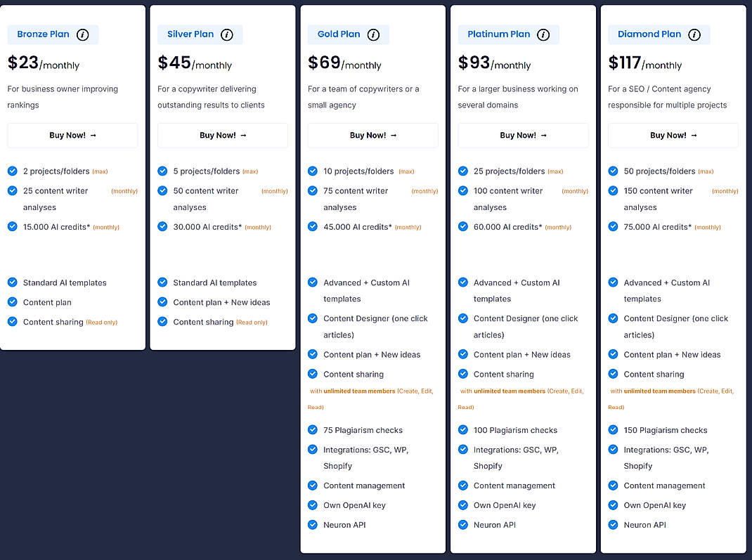Viewport: 752px width, 560px height.
Task: Click the arrow icon inside Bronze Buy Now button
Action: click(x=91, y=135)
